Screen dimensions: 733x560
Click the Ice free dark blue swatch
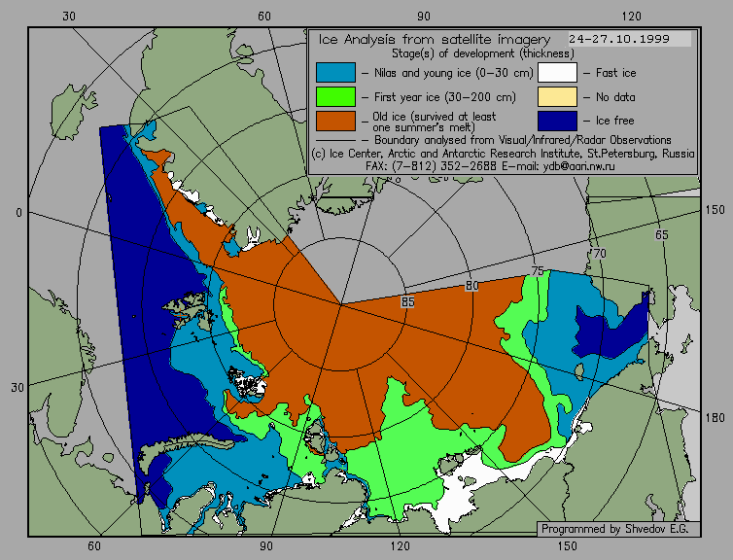tap(557, 121)
